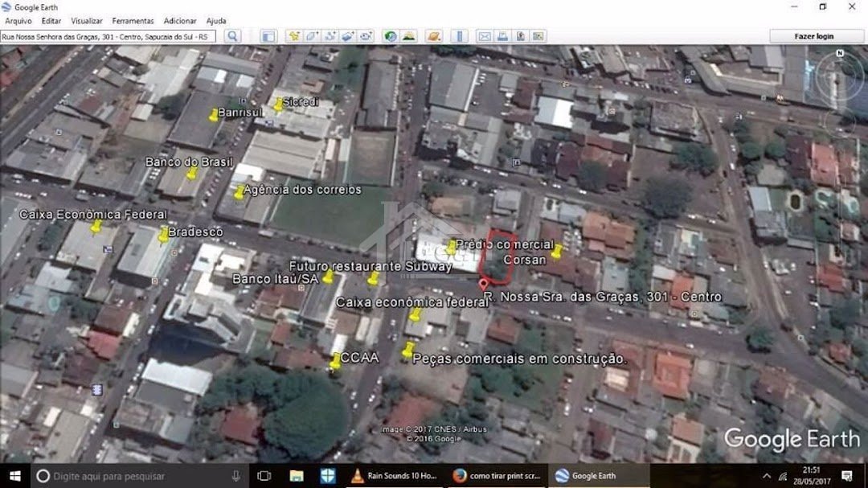This screenshot has height=488, width=868.
Task: Open the planet switcher dropdown
Action: [x=434, y=36]
